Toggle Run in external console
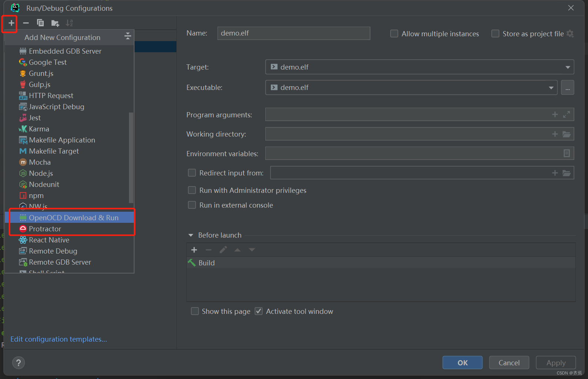Viewport: 588px width, 379px height. pos(192,205)
